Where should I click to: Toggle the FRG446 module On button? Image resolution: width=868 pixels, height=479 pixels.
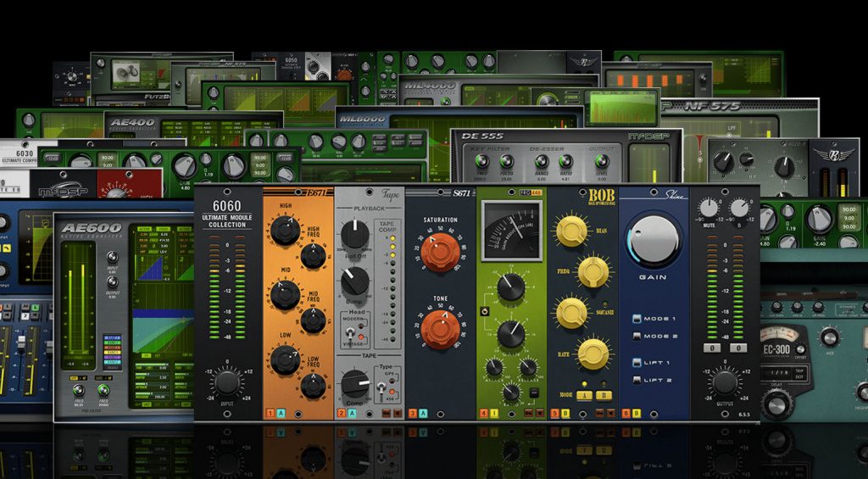tap(529, 413)
